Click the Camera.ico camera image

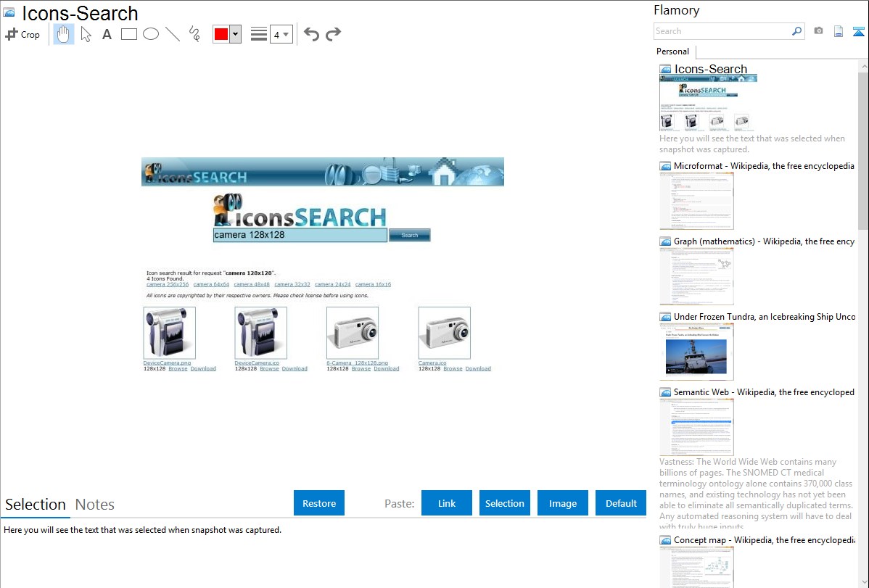445,333
